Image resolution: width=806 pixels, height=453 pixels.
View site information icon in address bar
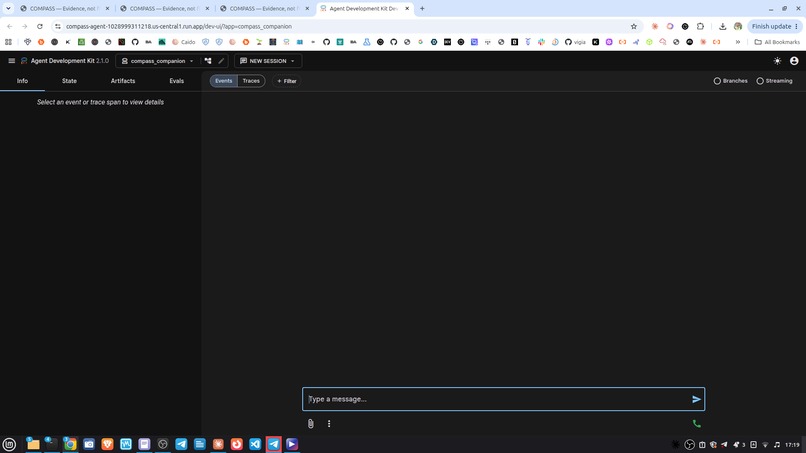pos(58,26)
